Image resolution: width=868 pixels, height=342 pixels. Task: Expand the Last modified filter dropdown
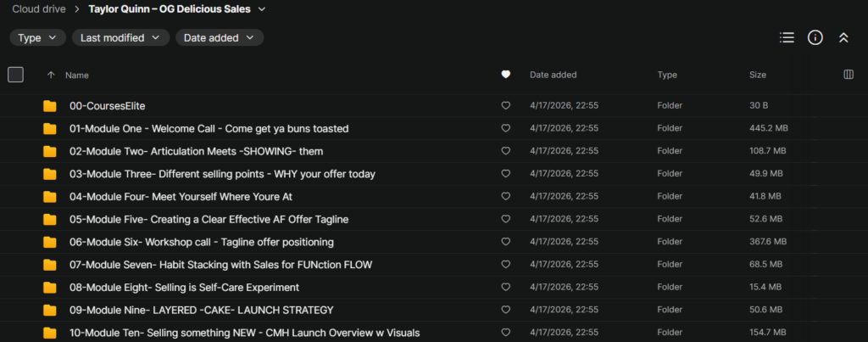[120, 37]
